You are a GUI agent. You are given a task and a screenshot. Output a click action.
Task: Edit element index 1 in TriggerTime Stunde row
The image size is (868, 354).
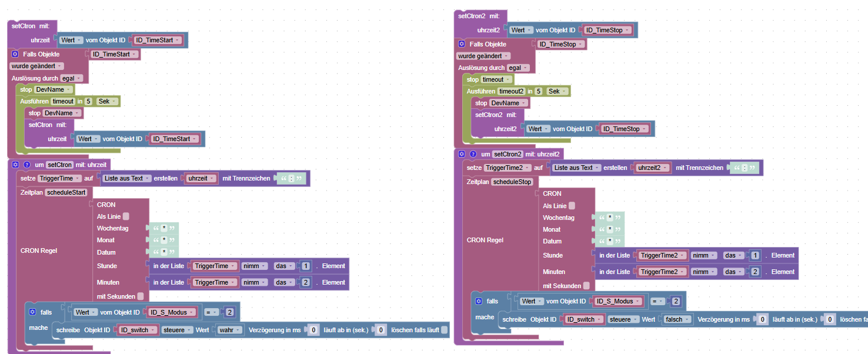pos(306,266)
